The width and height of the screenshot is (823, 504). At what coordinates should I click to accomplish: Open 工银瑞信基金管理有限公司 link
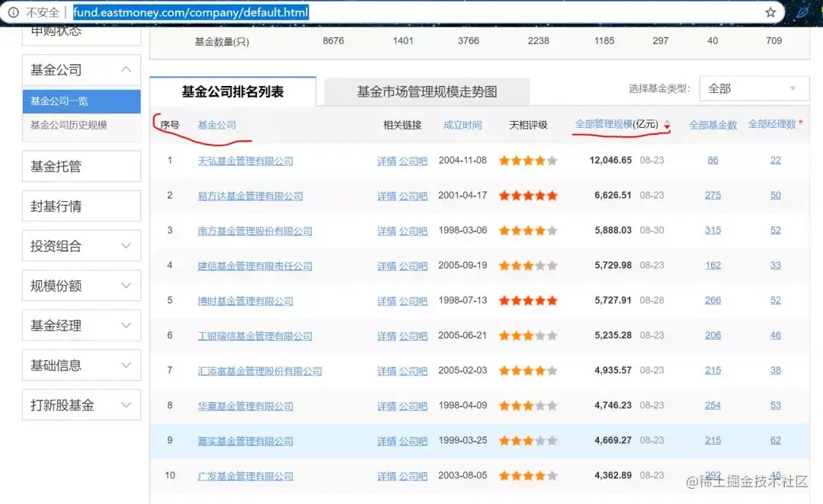tap(255, 336)
